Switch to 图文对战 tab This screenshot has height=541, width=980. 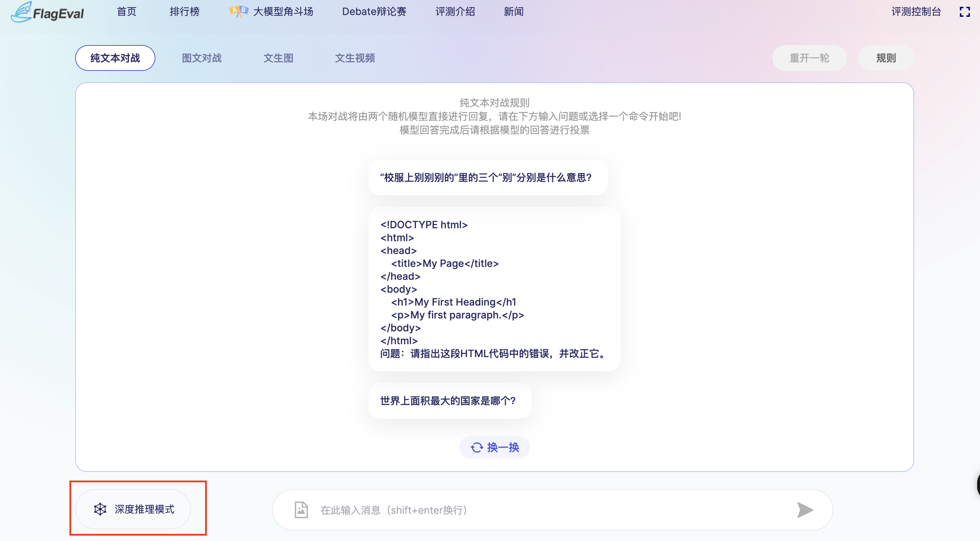(202, 58)
